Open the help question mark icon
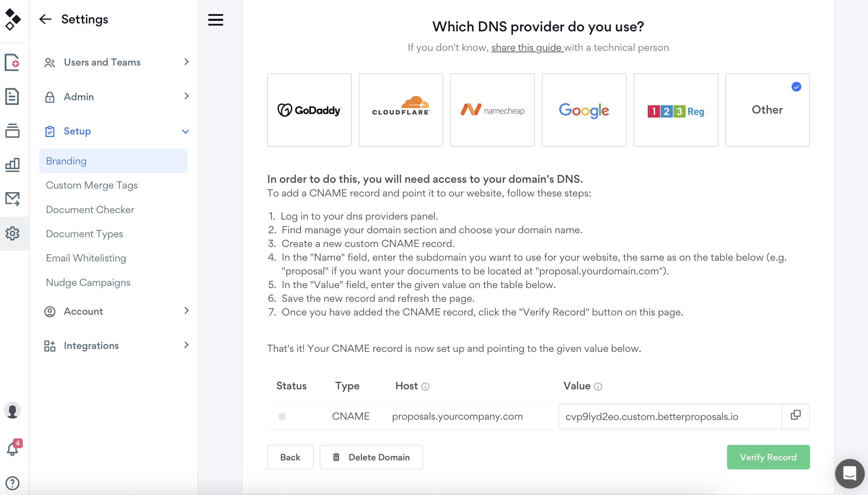This screenshot has width=868, height=495. 12,483
